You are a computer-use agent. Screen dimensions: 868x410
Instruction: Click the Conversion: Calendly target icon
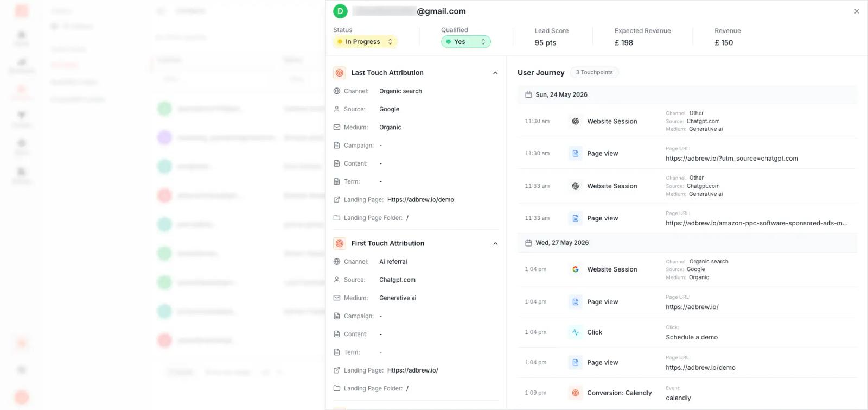576,393
